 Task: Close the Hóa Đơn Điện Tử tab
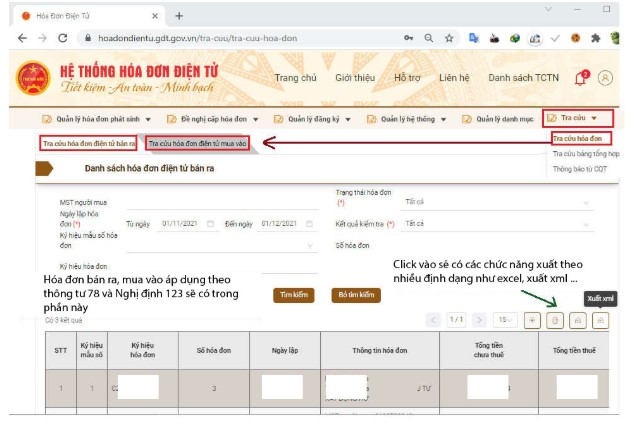155,16
